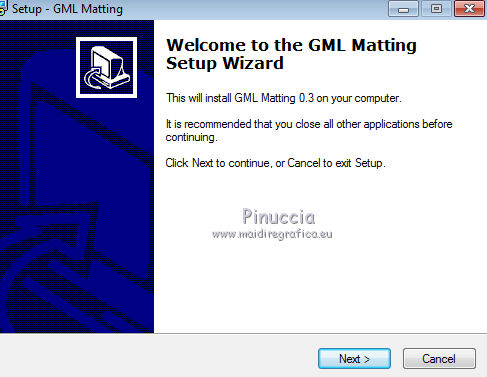Click the "Click Next to continue" instruction line

click(275, 163)
